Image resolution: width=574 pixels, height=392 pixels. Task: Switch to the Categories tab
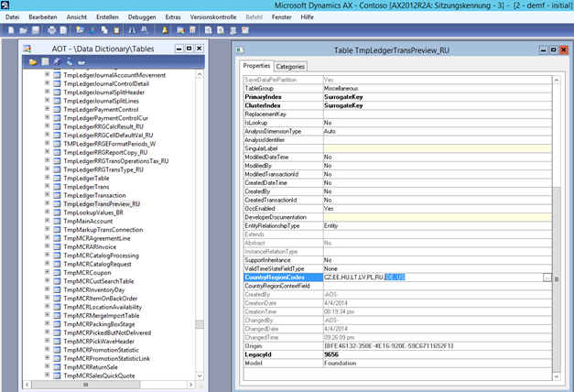(290, 66)
